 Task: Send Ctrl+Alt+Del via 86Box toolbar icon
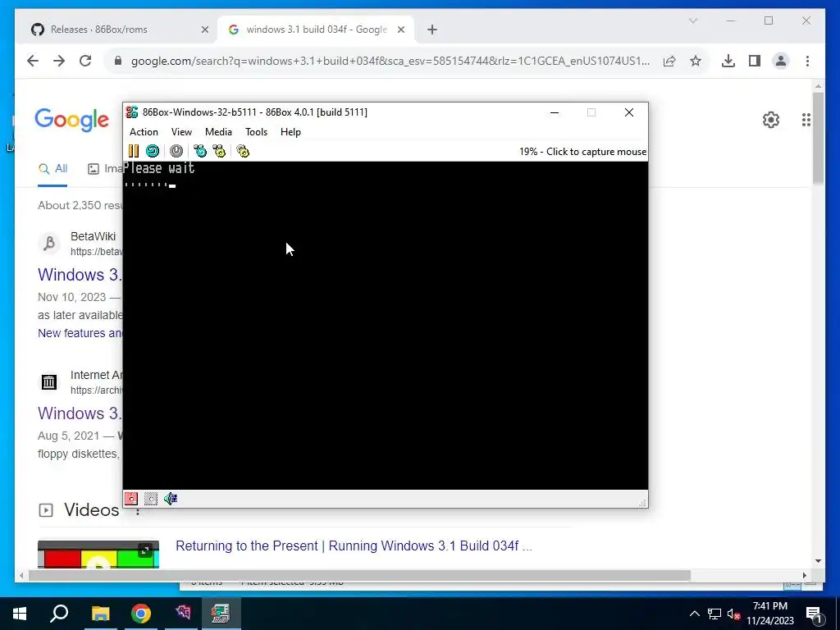(x=200, y=151)
